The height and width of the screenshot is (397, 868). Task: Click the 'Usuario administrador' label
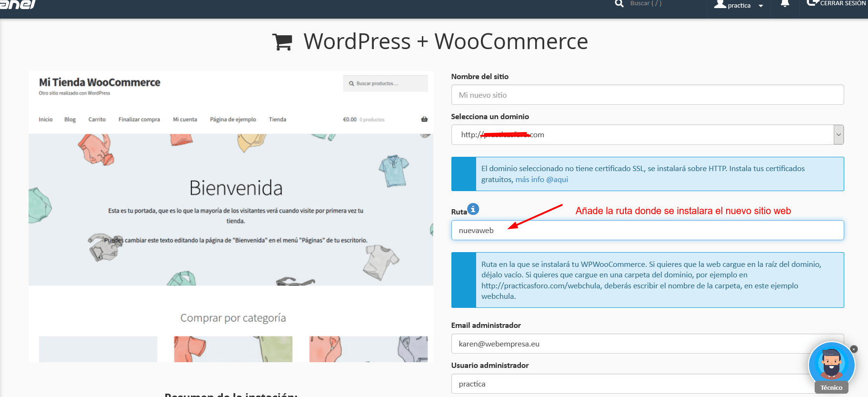tap(490, 365)
